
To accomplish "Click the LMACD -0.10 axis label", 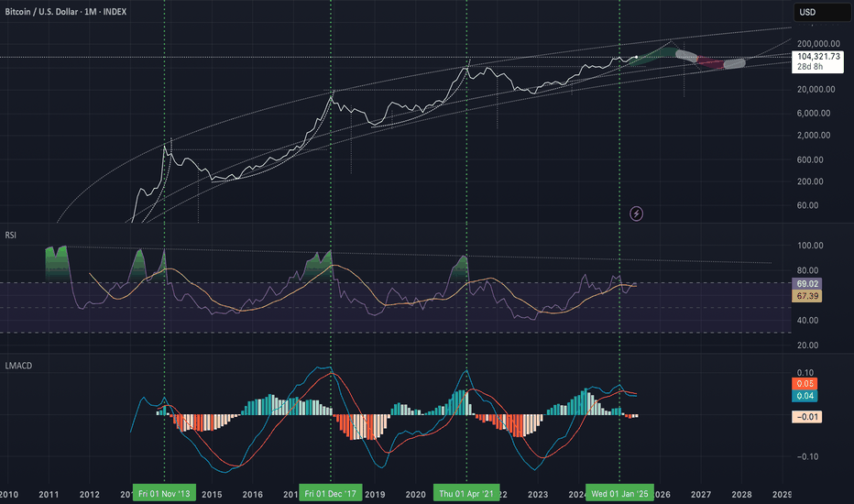I will tap(806, 456).
